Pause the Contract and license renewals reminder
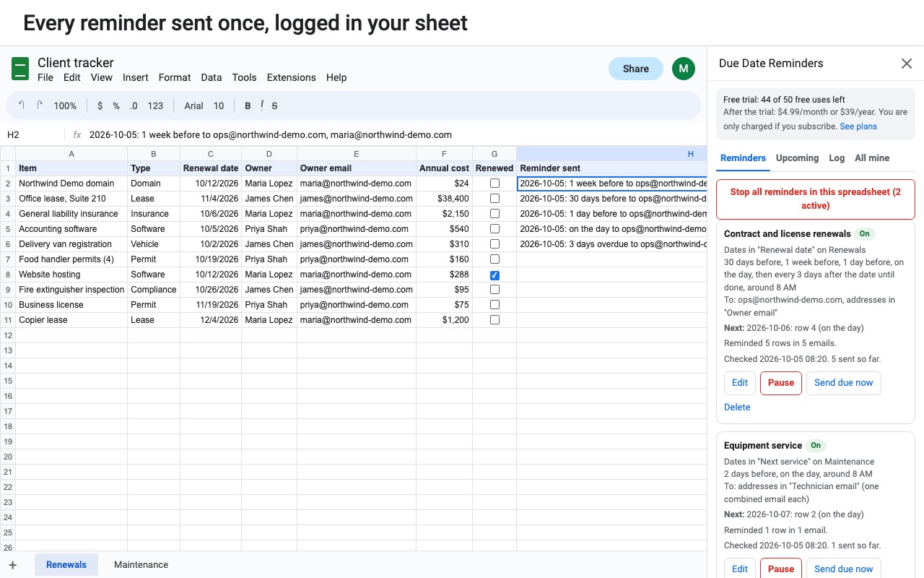The image size is (924, 578). pyautogui.click(x=781, y=383)
